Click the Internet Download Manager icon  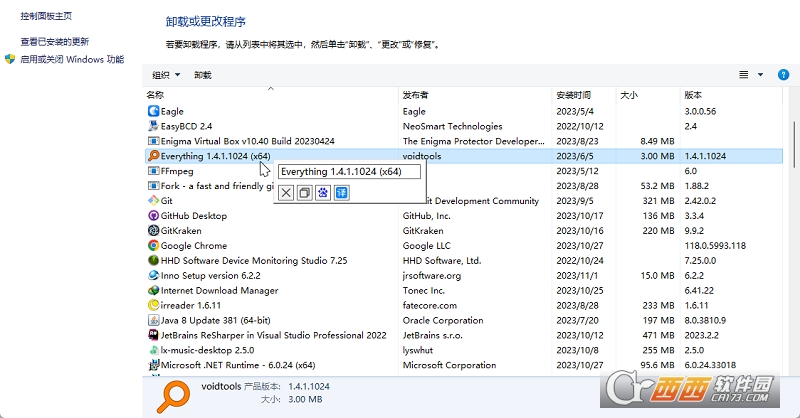pyautogui.click(x=153, y=290)
